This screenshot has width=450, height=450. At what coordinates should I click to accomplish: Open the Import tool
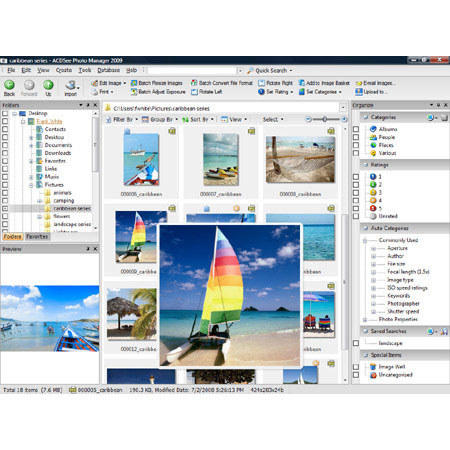pyautogui.click(x=71, y=88)
